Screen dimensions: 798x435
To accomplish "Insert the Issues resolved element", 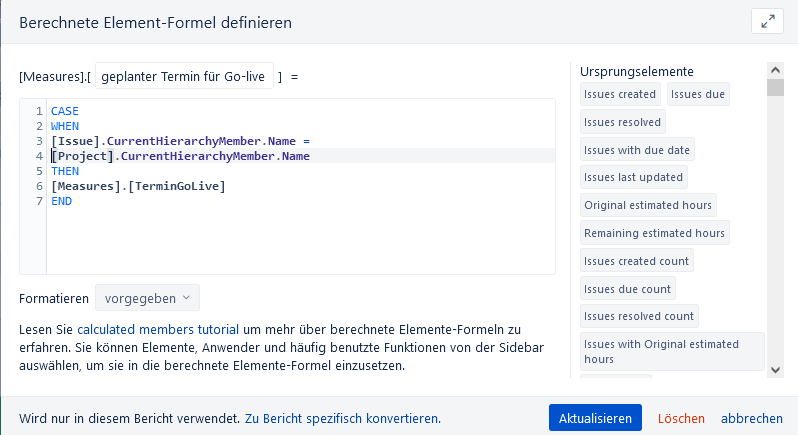I will (622, 122).
